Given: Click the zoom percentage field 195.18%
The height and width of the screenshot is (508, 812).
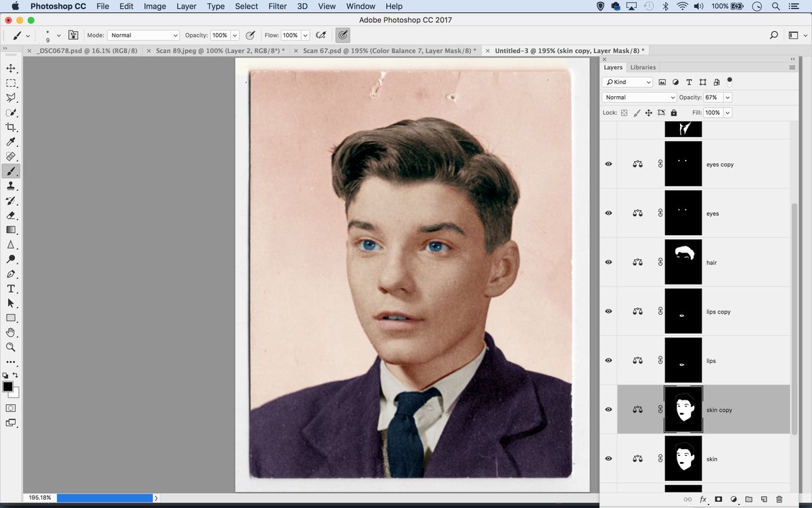Looking at the screenshot, I should coord(39,498).
